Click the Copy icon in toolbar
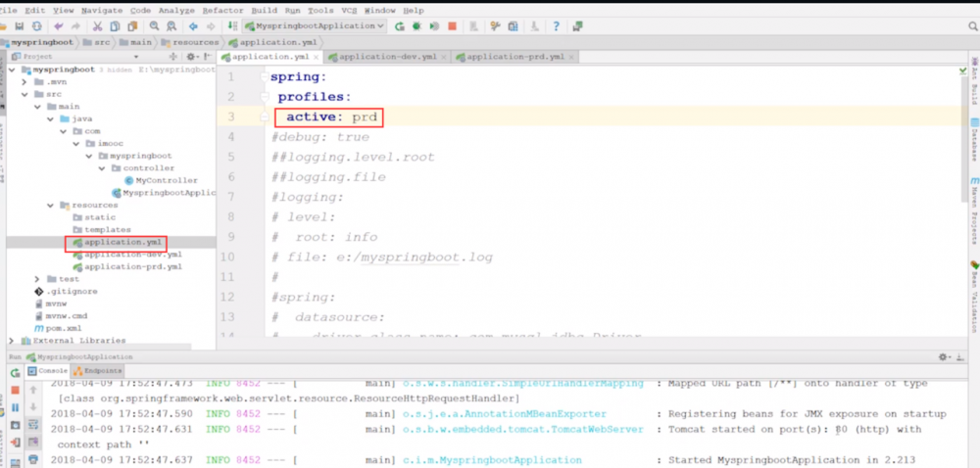980x468 pixels. 115,26
